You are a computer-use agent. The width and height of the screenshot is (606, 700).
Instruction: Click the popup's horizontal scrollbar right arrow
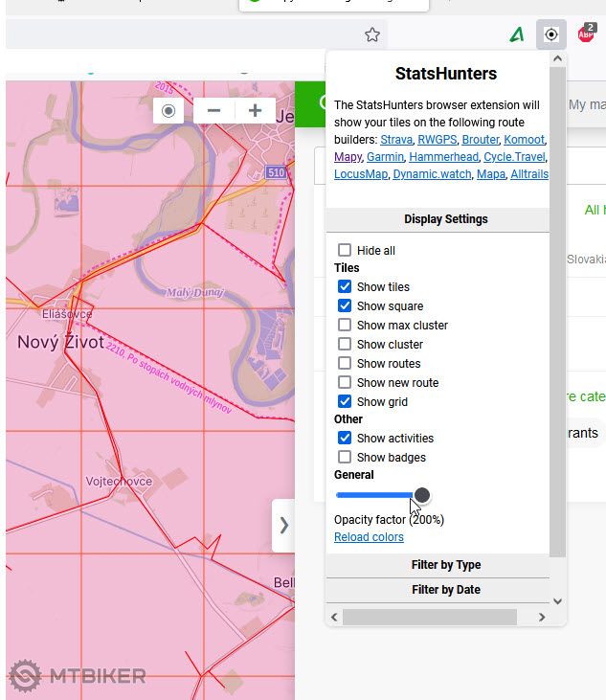(542, 618)
